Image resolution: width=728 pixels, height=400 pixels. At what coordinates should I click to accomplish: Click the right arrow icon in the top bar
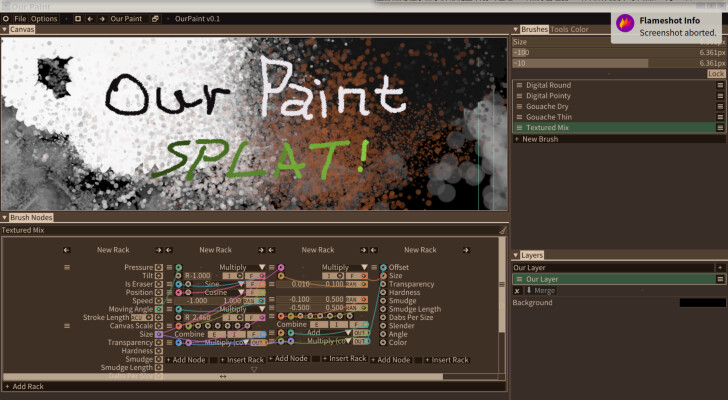tap(102, 19)
